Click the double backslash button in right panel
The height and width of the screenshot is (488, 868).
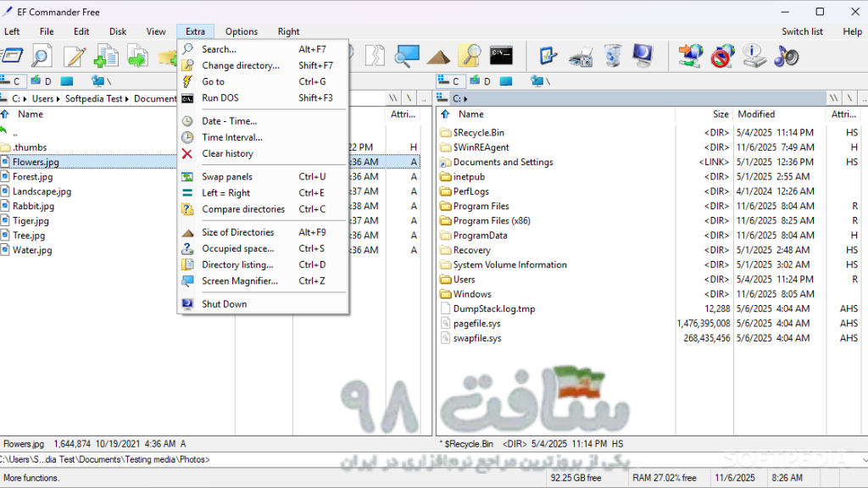(x=834, y=98)
